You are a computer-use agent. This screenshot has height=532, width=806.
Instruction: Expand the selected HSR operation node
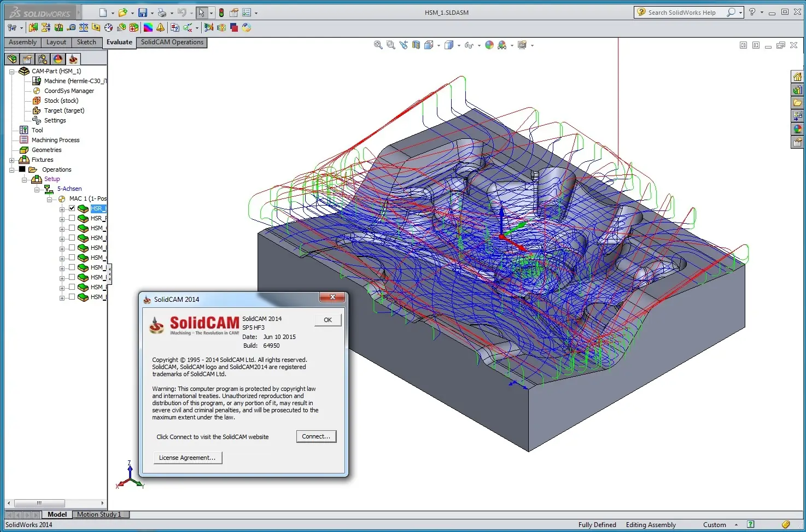click(62, 209)
